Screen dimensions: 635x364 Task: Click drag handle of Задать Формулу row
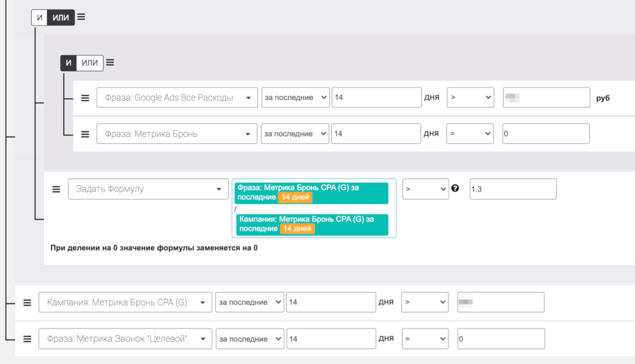pos(56,189)
